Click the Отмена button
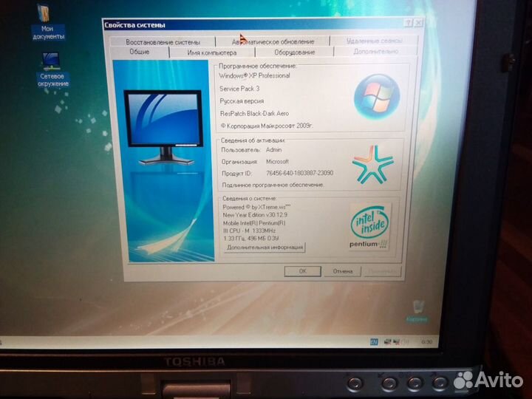The height and width of the screenshot is (399, 532). 343,271
